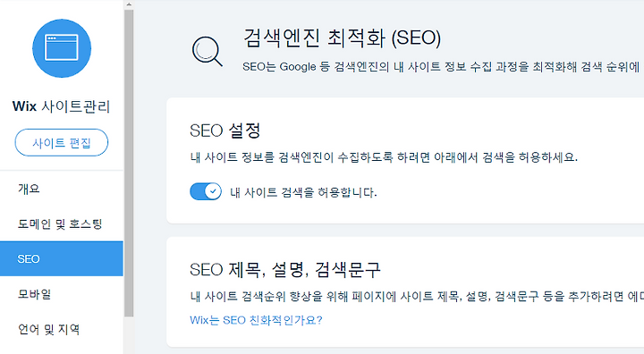Image resolution: width=644 pixels, height=354 pixels.
Task: Click the 'Wix 사이트관리' title
Action: pyautogui.click(x=61, y=106)
